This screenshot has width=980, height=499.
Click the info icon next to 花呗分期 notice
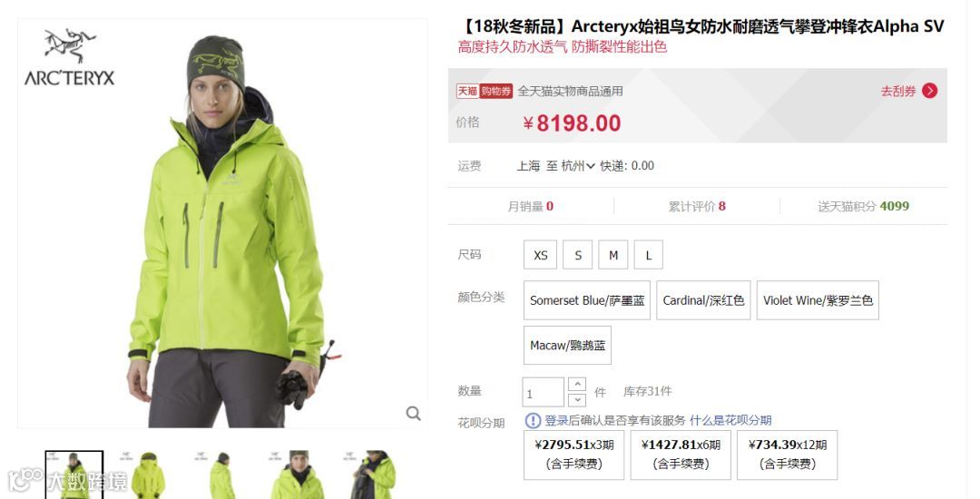[533, 420]
